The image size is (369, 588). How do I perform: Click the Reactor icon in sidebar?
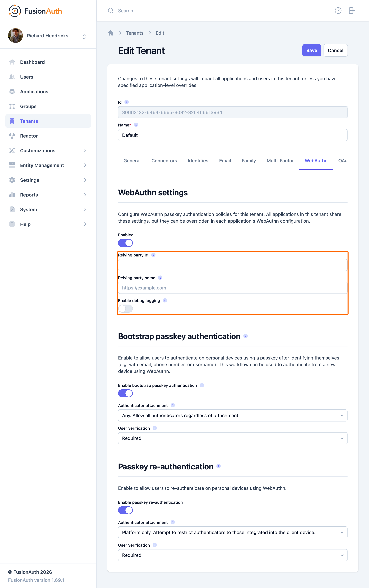(x=12, y=136)
